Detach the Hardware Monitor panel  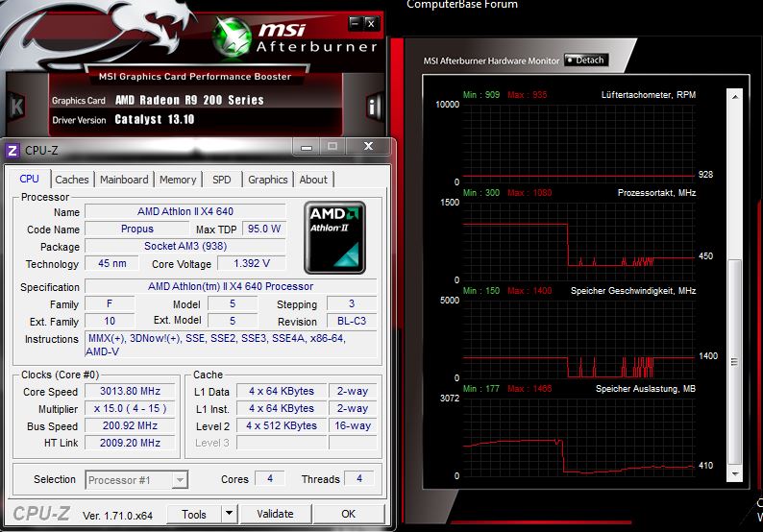pyautogui.click(x=586, y=60)
